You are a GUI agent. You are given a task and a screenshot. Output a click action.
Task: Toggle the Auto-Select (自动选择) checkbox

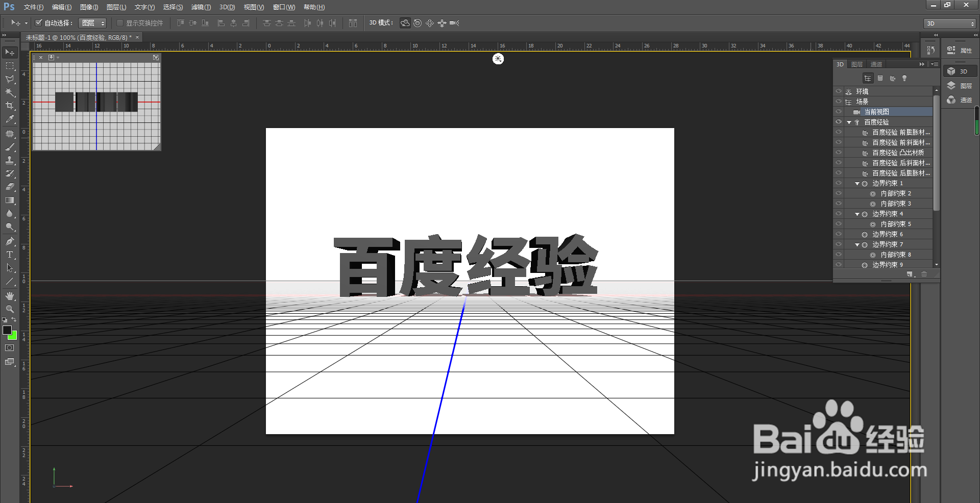pos(38,22)
